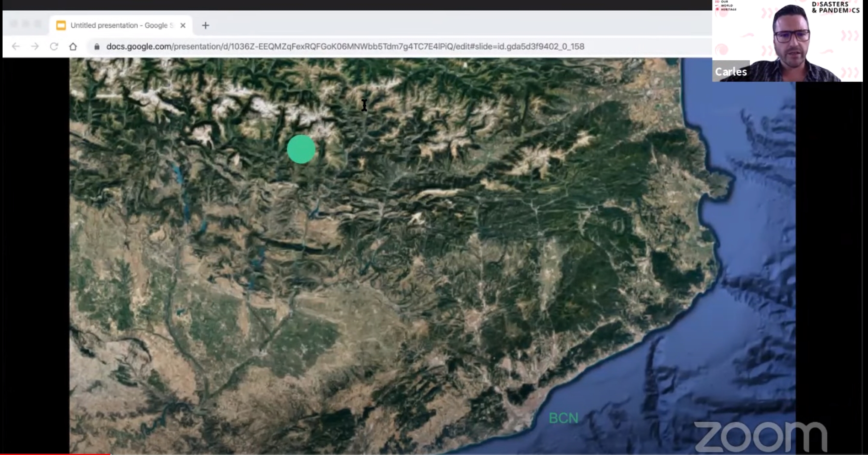The height and width of the screenshot is (455, 868).
Task: Open the browser home page icon
Action: pyautogui.click(x=73, y=46)
